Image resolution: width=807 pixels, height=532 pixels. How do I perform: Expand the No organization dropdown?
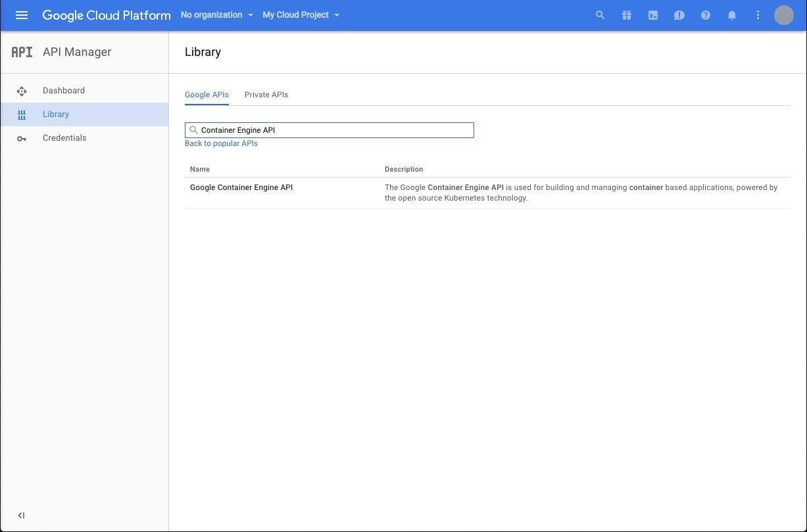tap(217, 15)
